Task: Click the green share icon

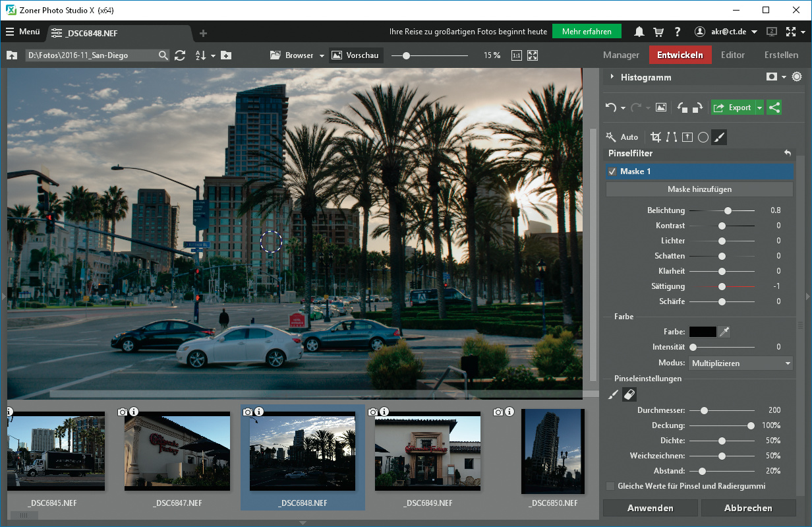Action: tap(774, 108)
